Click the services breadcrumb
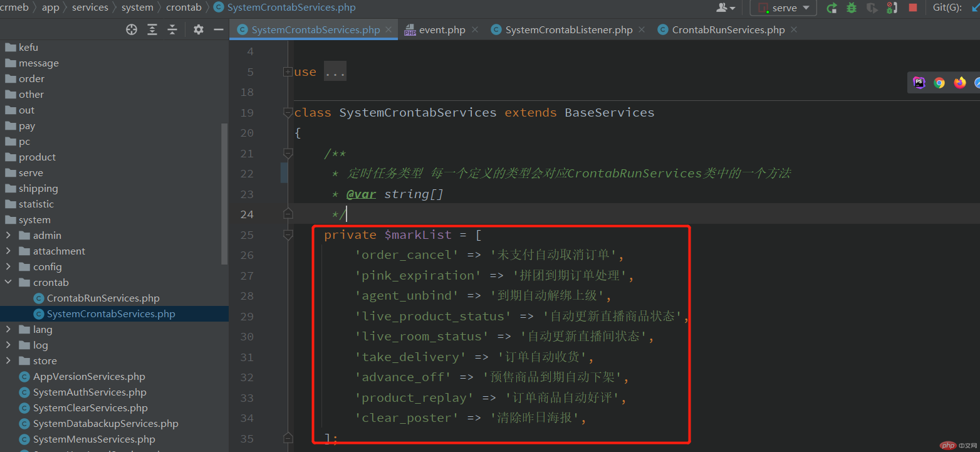The image size is (980, 452). pyautogui.click(x=90, y=8)
